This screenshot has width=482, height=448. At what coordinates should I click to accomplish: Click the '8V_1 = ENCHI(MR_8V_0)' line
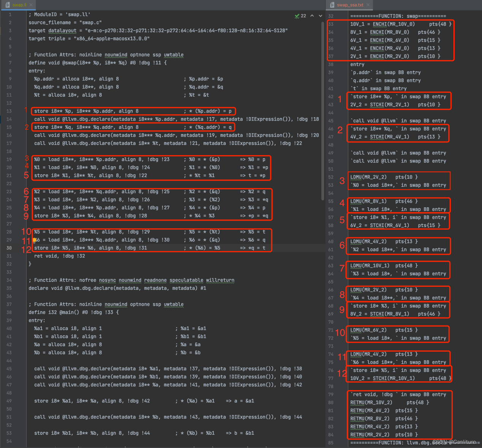pos(395,32)
